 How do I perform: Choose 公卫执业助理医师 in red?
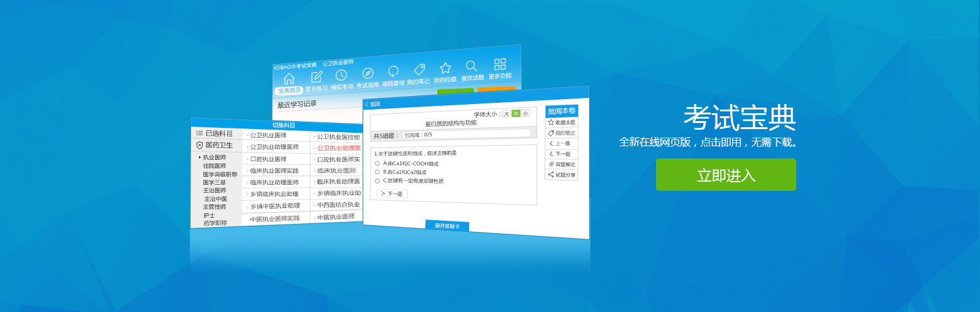(338, 148)
